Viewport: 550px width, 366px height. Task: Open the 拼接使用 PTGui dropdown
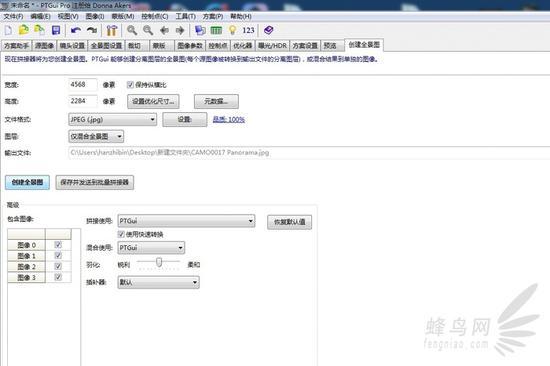point(186,221)
